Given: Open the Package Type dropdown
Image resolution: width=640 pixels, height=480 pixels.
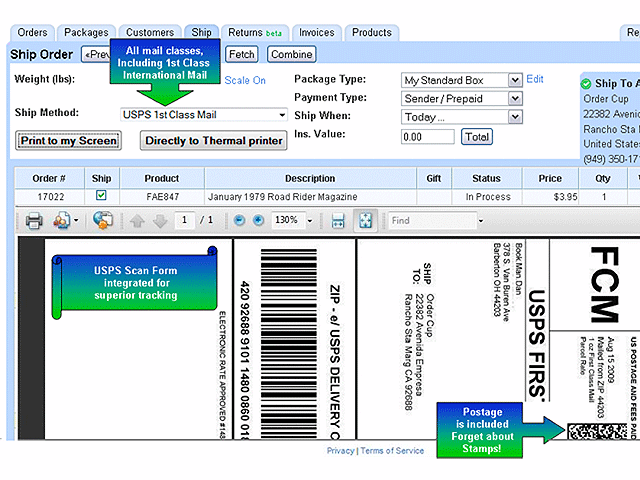Looking at the screenshot, I should click(515, 80).
